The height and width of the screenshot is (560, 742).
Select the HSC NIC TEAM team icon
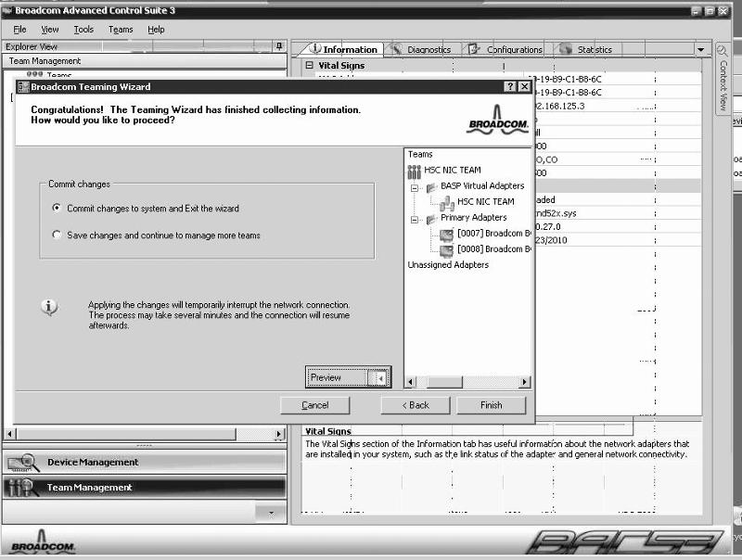coord(415,172)
